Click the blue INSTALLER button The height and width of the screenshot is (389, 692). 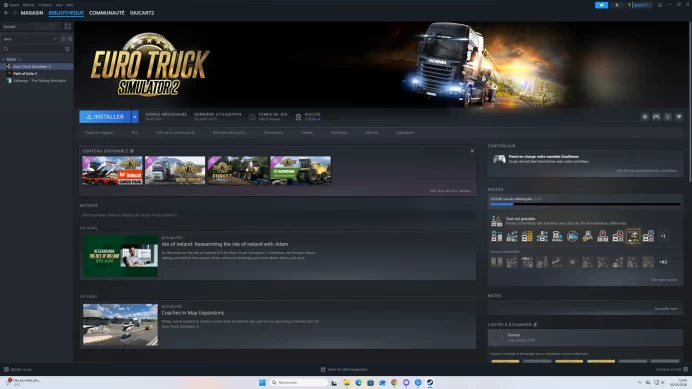[x=105, y=117]
